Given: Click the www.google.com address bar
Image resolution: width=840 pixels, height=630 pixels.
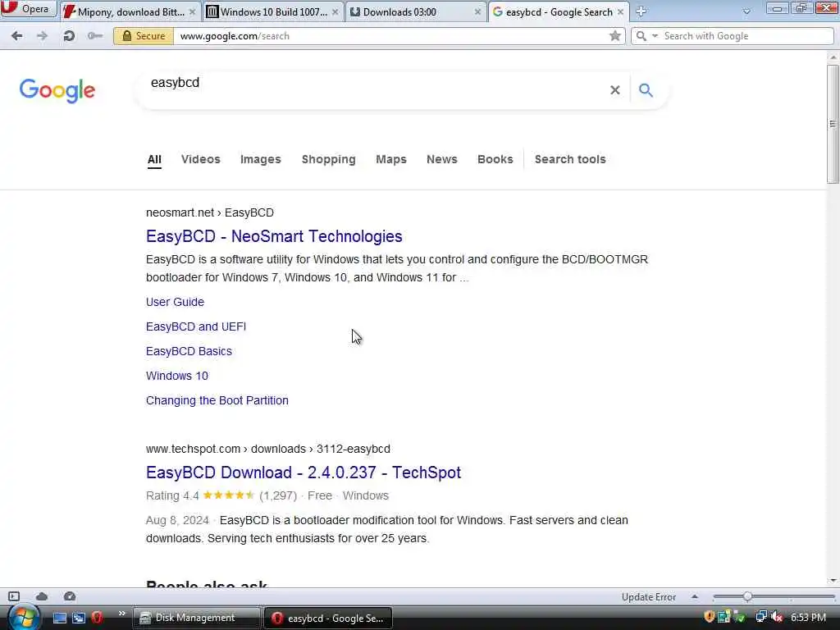Looking at the screenshot, I should coord(391,36).
